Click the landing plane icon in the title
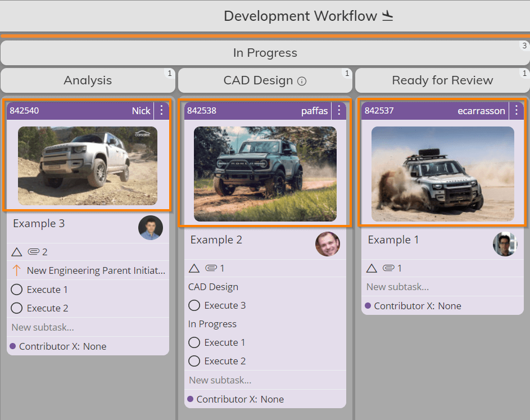Viewport: 530px width, 420px height. tap(388, 16)
